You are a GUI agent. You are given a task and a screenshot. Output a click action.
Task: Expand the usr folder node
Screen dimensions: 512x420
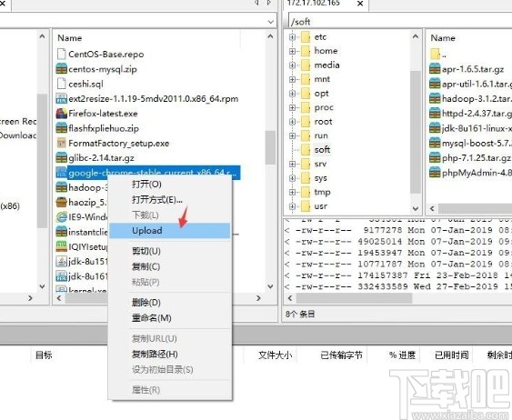[x=292, y=206]
